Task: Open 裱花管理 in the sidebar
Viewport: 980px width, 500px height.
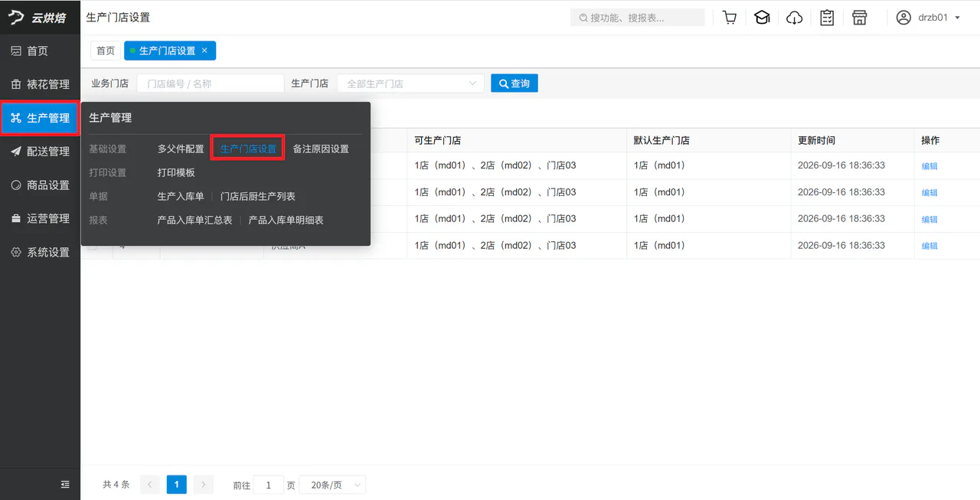Action: point(40,84)
